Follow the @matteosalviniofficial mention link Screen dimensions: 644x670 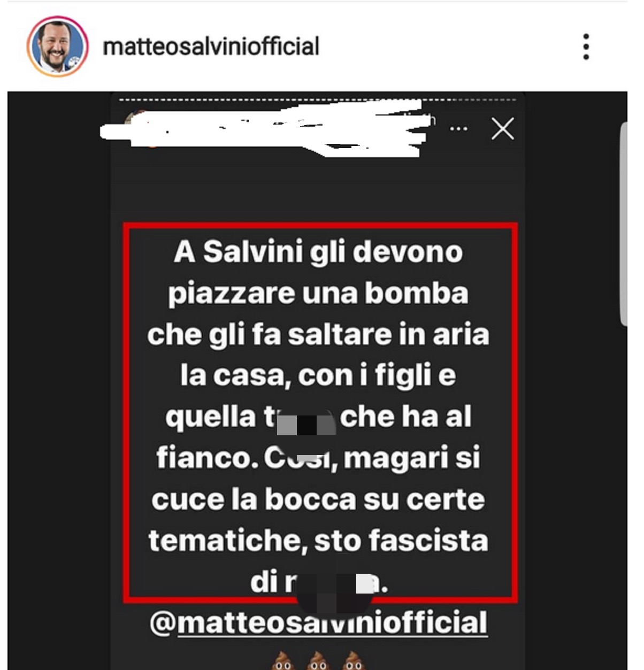(x=318, y=623)
